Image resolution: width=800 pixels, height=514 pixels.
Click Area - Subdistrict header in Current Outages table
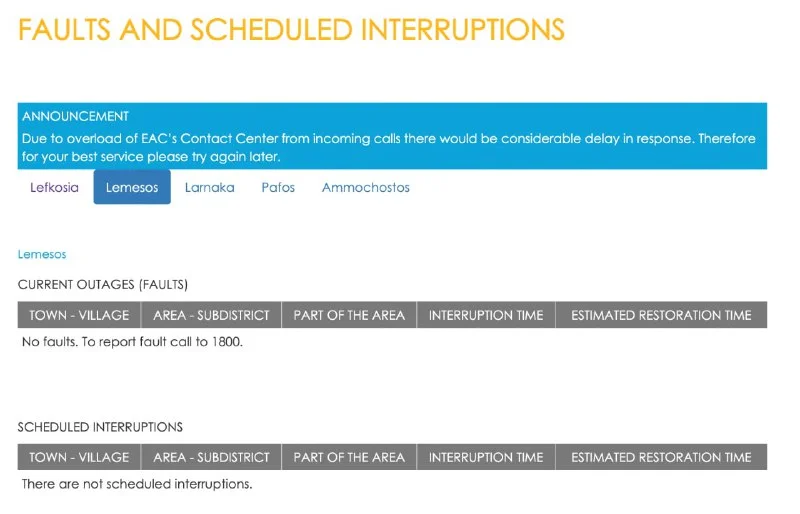[211, 315]
